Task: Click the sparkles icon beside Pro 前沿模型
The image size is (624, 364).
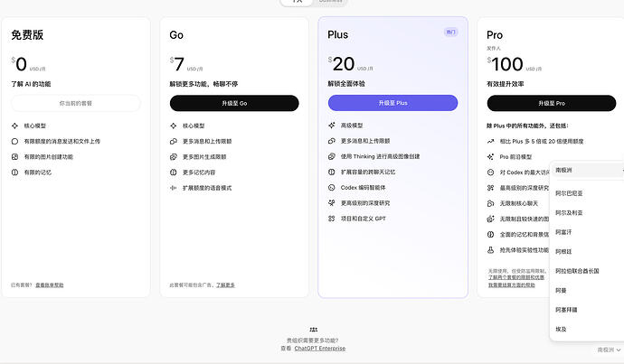Action: (491, 156)
